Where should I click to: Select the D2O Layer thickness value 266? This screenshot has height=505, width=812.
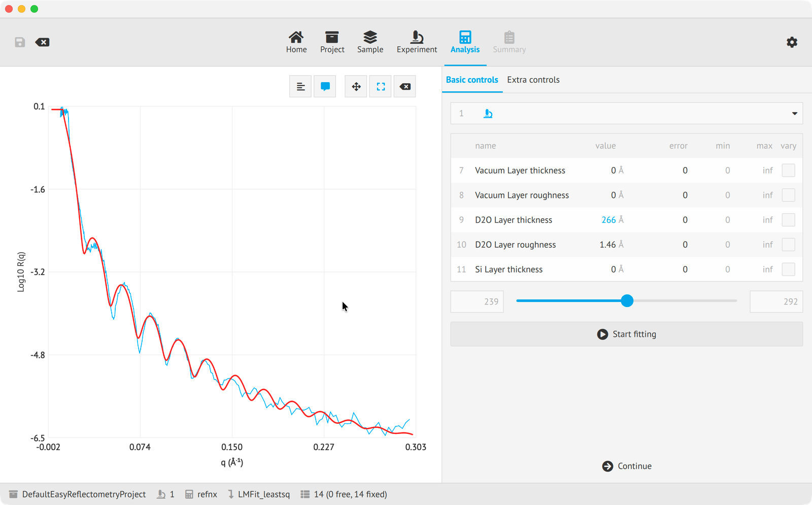(x=608, y=220)
